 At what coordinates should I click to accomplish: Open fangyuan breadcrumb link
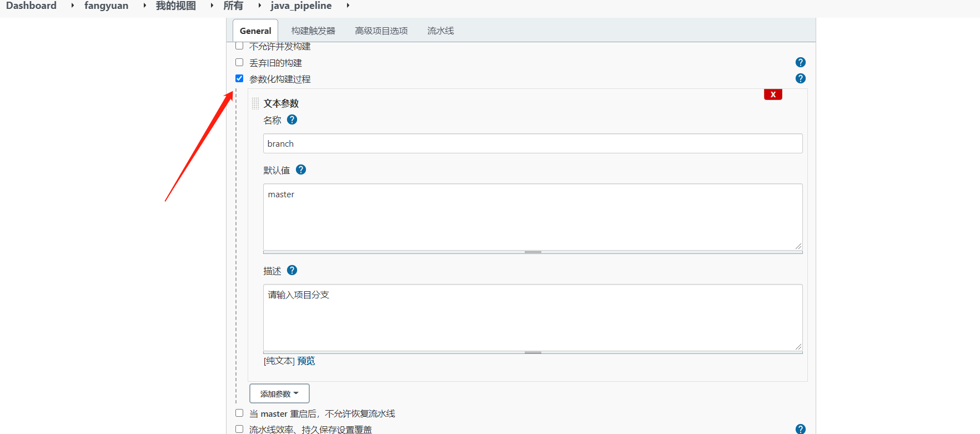106,6
